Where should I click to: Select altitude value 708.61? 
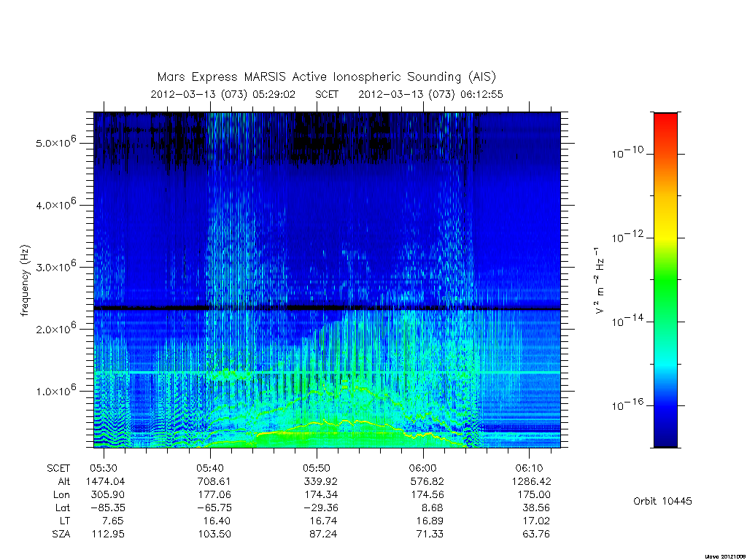coord(214,481)
